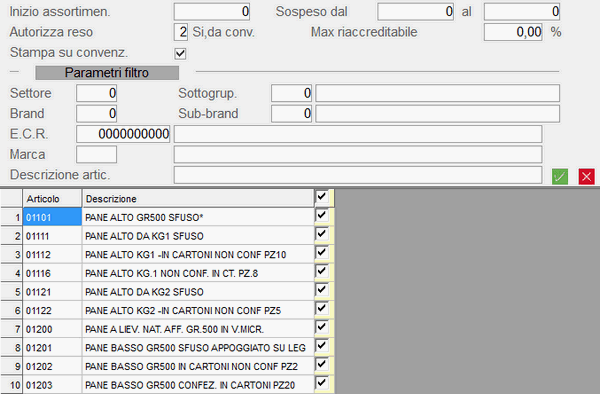The width and height of the screenshot is (600, 394).
Task: Click the Sospeso dal start date field
Action: click(x=416, y=11)
